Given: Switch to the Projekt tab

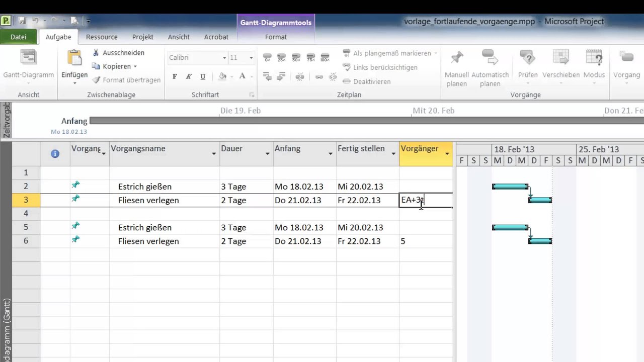Looking at the screenshot, I should [143, 37].
